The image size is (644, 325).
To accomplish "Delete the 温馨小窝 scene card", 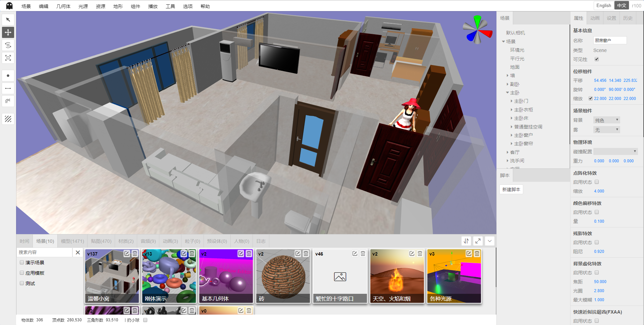I will pos(135,254).
